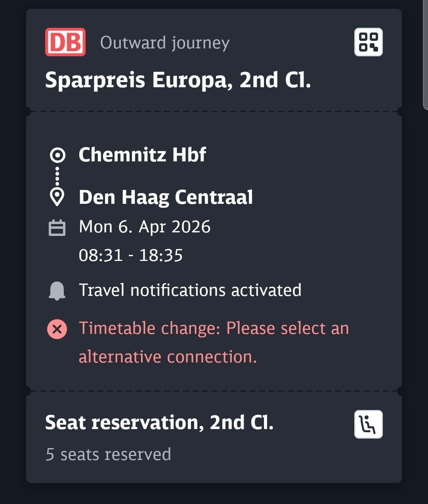The image size is (428, 504).
Task: Select the Den Haag Centraal arrival station
Action: 166,197
